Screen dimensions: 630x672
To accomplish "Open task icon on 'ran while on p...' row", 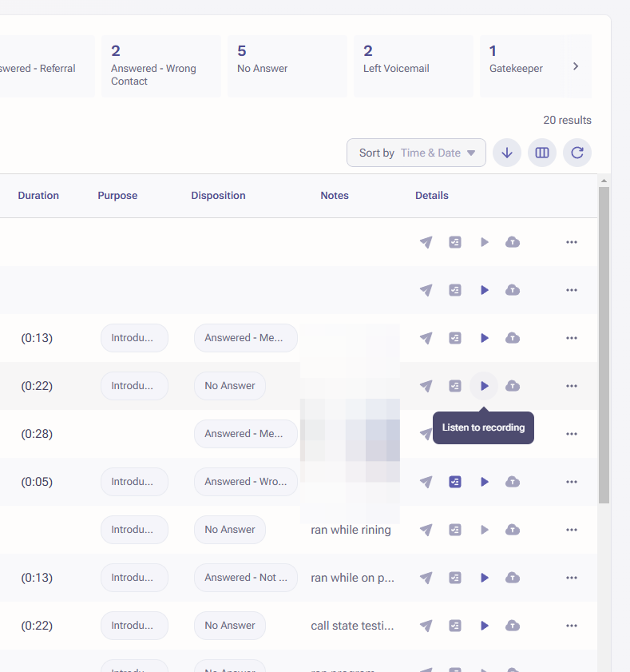I will 455,578.
